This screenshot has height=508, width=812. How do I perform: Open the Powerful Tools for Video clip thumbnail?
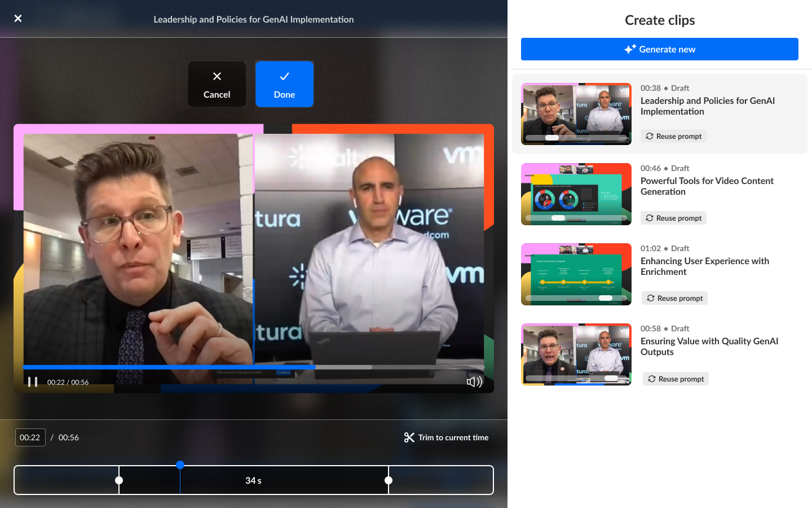pos(576,194)
